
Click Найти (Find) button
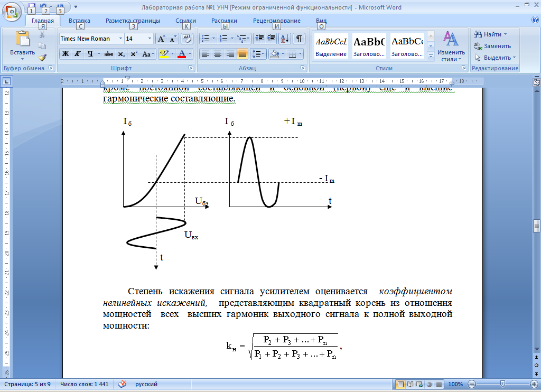point(490,34)
